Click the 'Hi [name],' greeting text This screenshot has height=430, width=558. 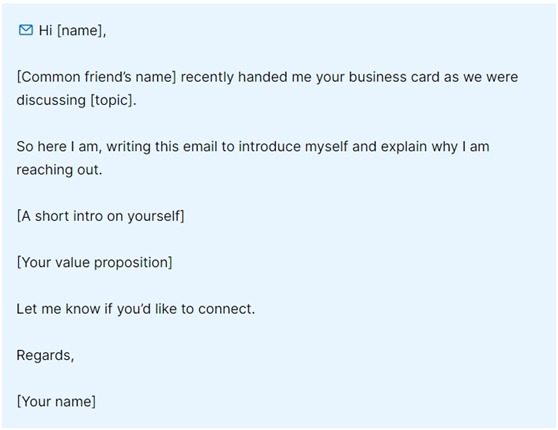pos(73,31)
